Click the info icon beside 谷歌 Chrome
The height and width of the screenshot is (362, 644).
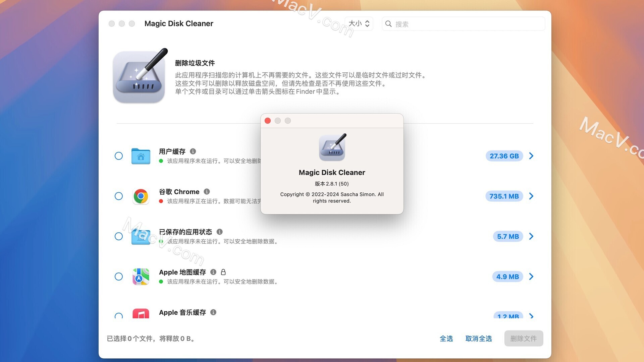click(x=207, y=192)
